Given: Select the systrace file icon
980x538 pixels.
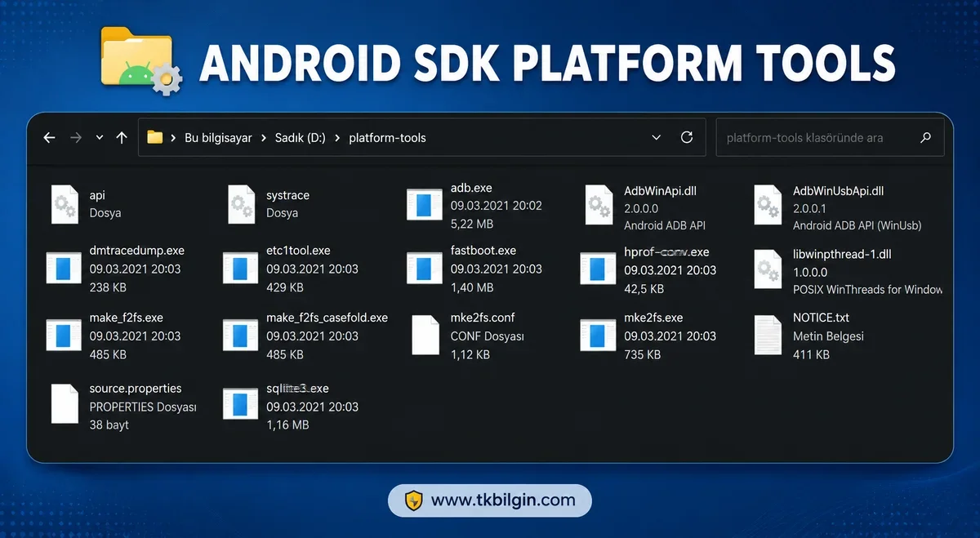Looking at the screenshot, I should 240,204.
